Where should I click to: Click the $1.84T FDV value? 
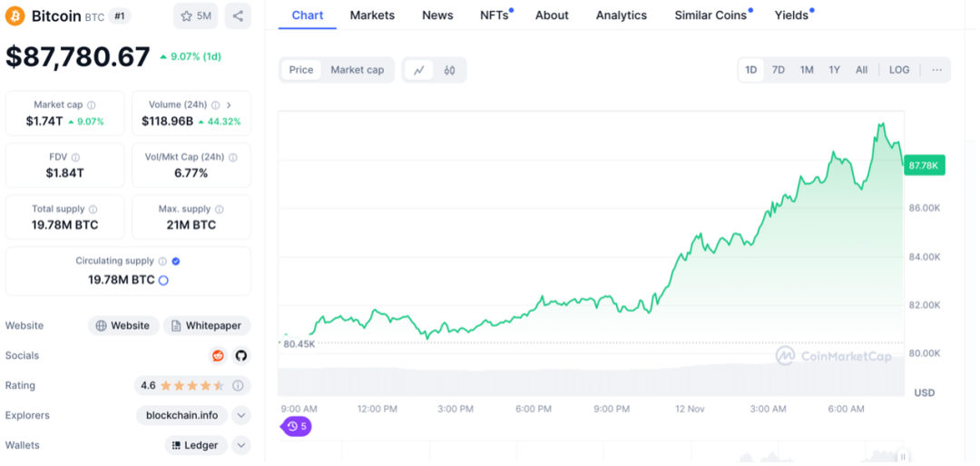coord(64,174)
